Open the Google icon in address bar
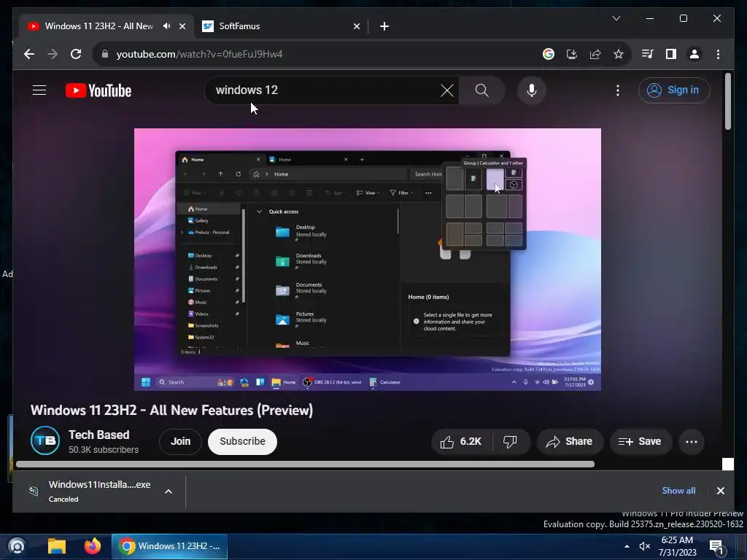This screenshot has height=560, width=747. [549, 54]
